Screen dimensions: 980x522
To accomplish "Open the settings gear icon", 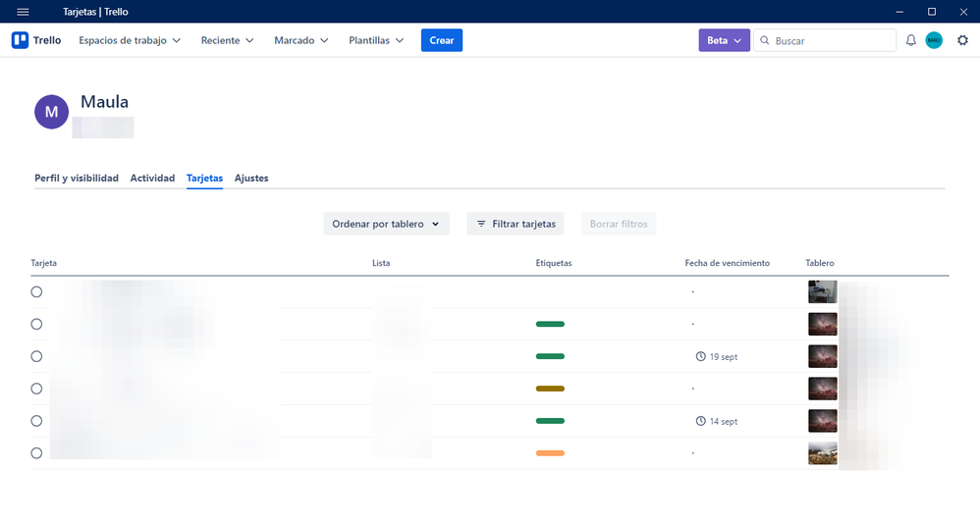I will pyautogui.click(x=962, y=40).
